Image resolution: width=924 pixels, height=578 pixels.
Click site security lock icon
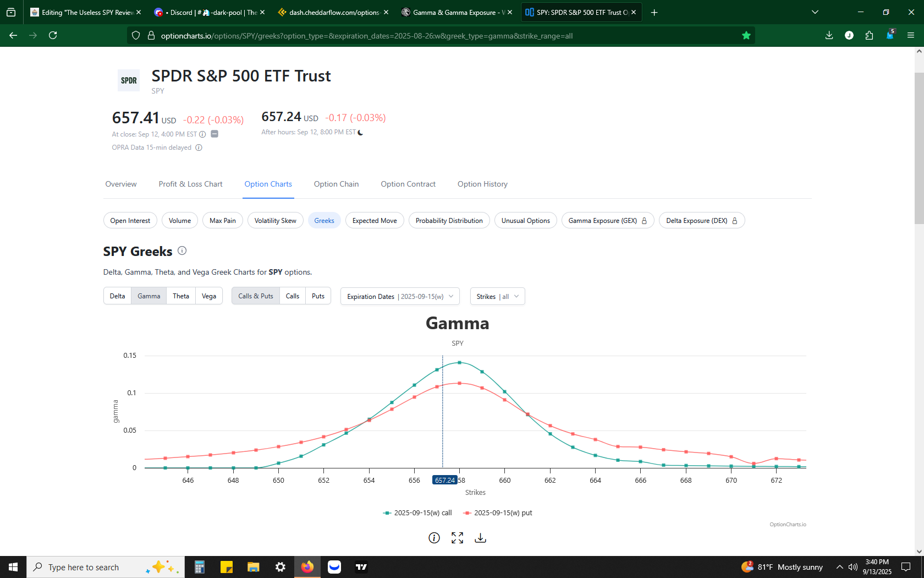[x=151, y=36]
